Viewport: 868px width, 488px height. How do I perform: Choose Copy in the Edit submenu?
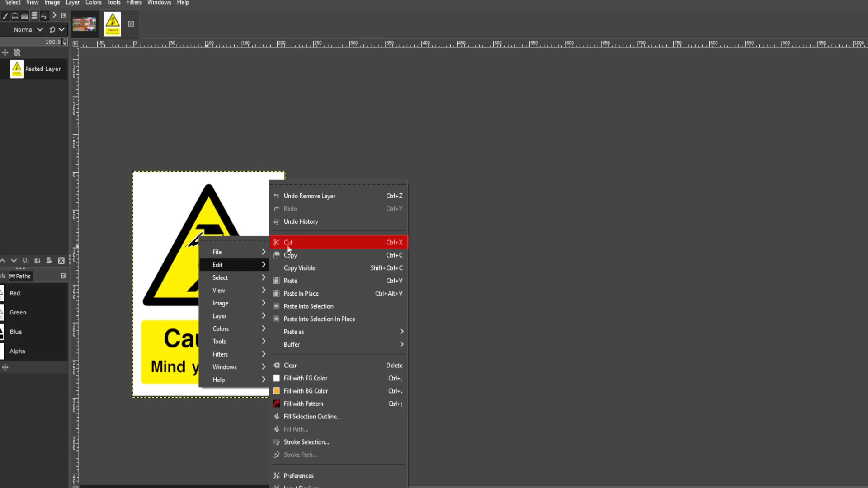tap(339, 255)
